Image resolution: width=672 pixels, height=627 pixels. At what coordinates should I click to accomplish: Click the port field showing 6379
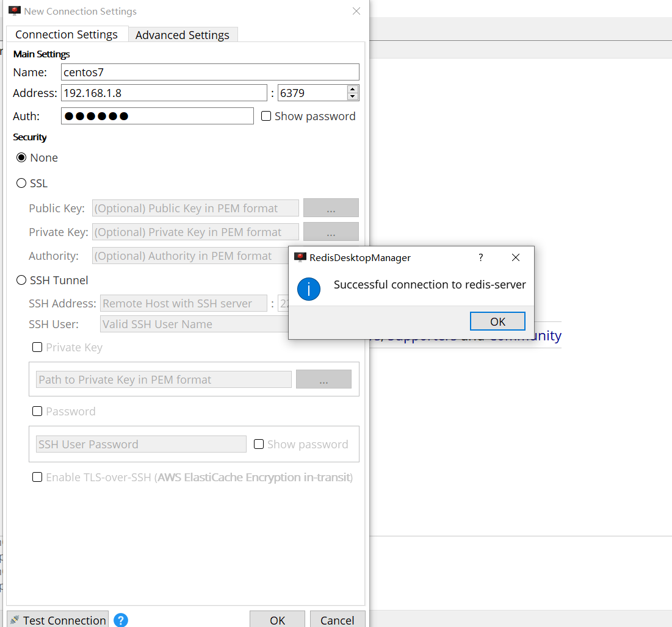313,93
